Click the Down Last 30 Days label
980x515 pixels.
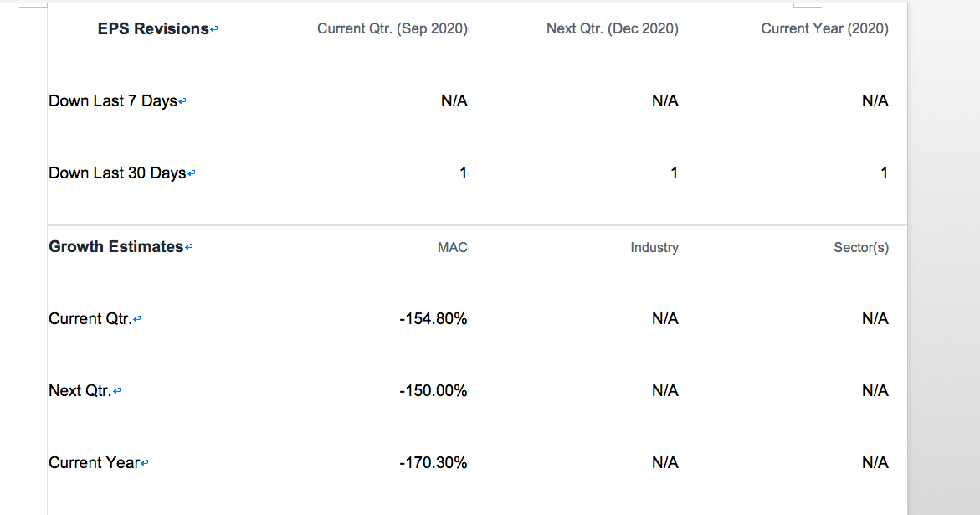(x=117, y=173)
